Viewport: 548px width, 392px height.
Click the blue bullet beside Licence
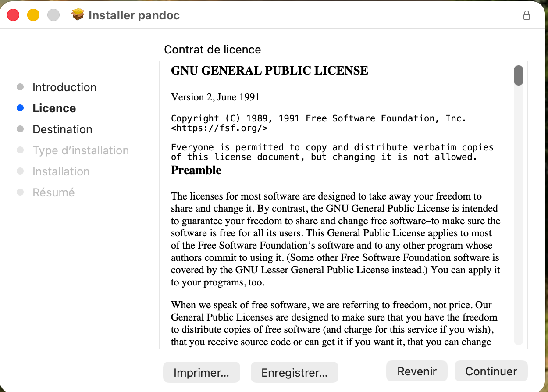(x=20, y=108)
